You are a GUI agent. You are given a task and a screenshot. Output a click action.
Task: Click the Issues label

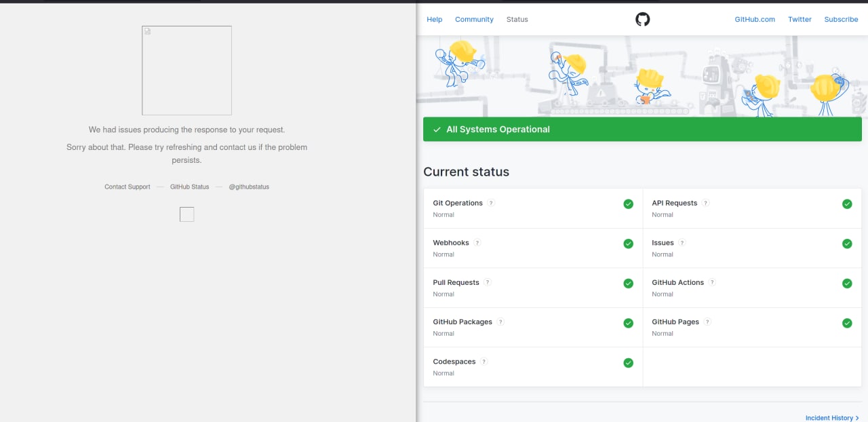663,243
